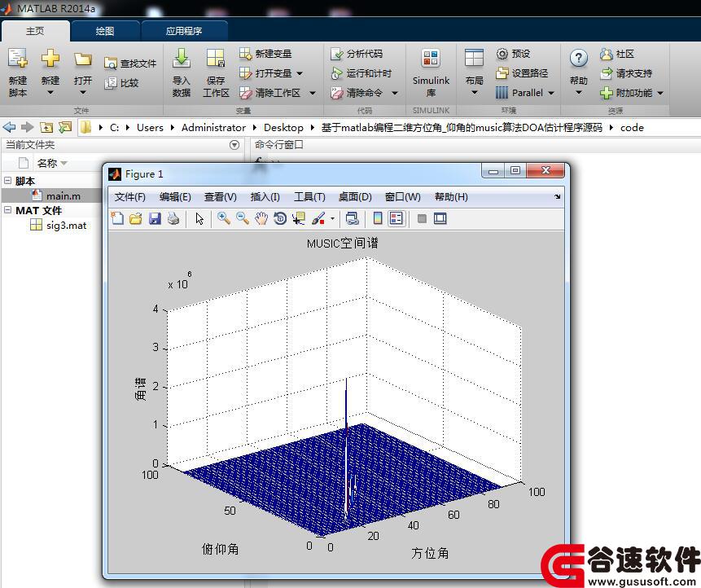Open Preferences (预设) gear icon

pyautogui.click(x=502, y=54)
